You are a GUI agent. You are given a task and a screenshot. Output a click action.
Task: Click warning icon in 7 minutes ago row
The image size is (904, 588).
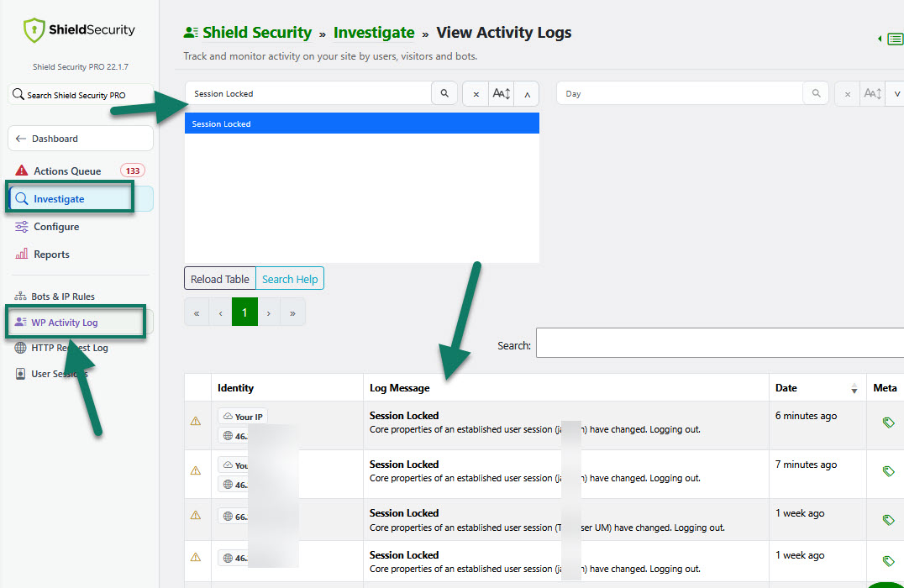tap(196, 471)
